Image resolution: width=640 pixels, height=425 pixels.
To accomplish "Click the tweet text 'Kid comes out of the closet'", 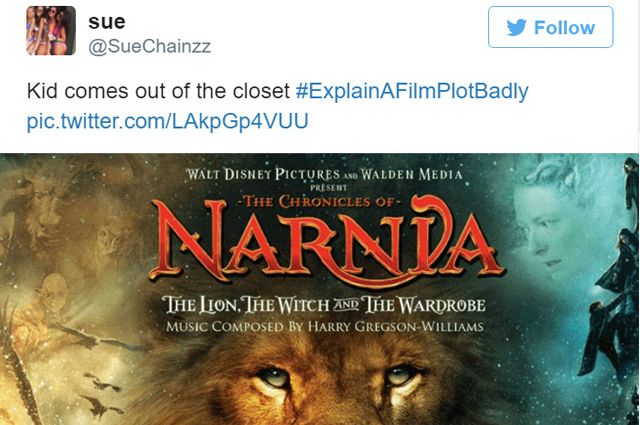I will coord(158,91).
